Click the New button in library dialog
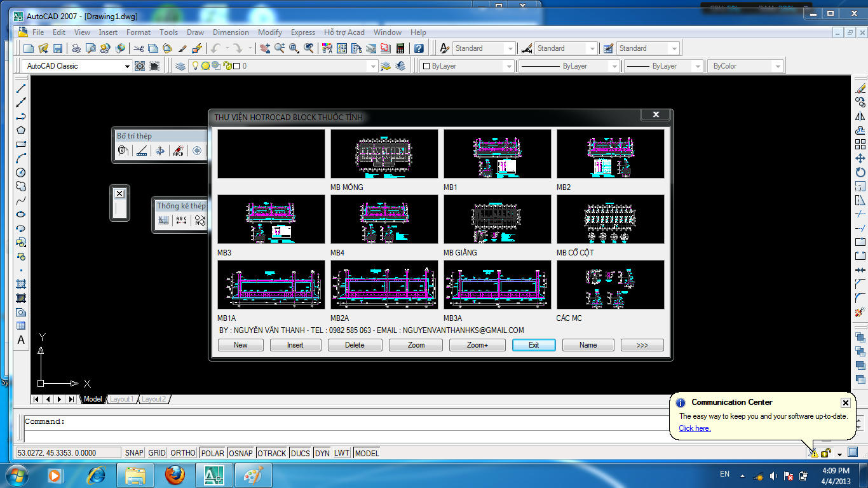This screenshot has height=488, width=868. click(x=241, y=345)
